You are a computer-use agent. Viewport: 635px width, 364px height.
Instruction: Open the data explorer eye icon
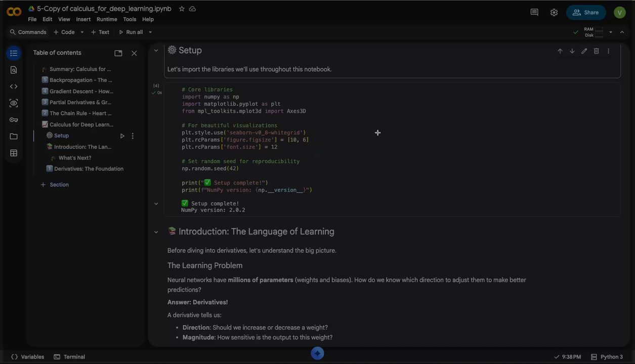14,103
